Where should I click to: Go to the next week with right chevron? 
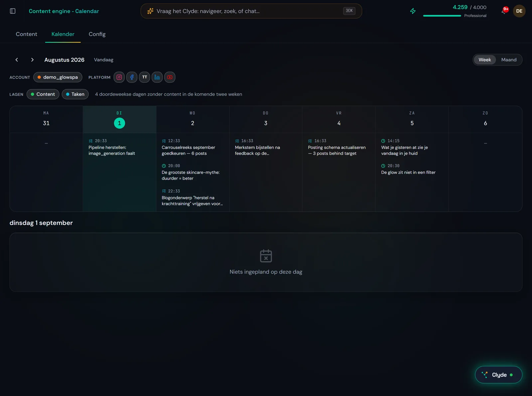[x=32, y=60]
